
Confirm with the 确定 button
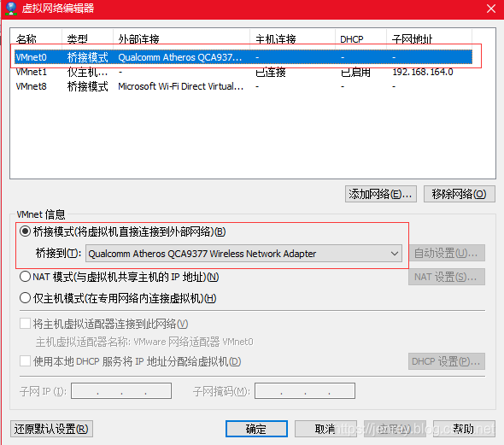pos(256,429)
